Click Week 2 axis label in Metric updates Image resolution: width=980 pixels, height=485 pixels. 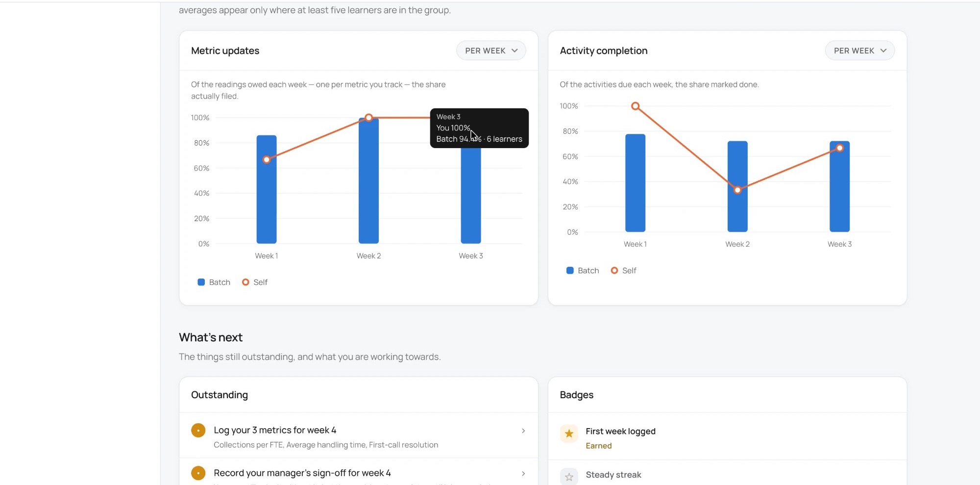[x=368, y=256]
